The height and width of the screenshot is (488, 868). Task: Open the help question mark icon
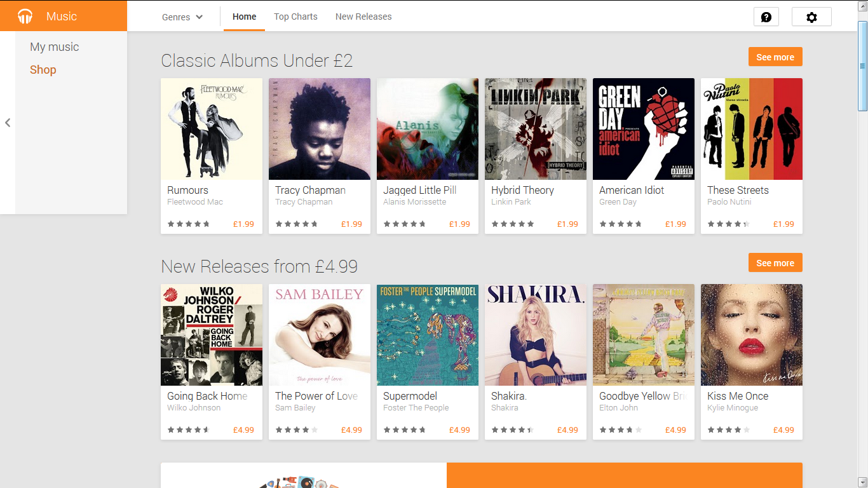(x=766, y=17)
